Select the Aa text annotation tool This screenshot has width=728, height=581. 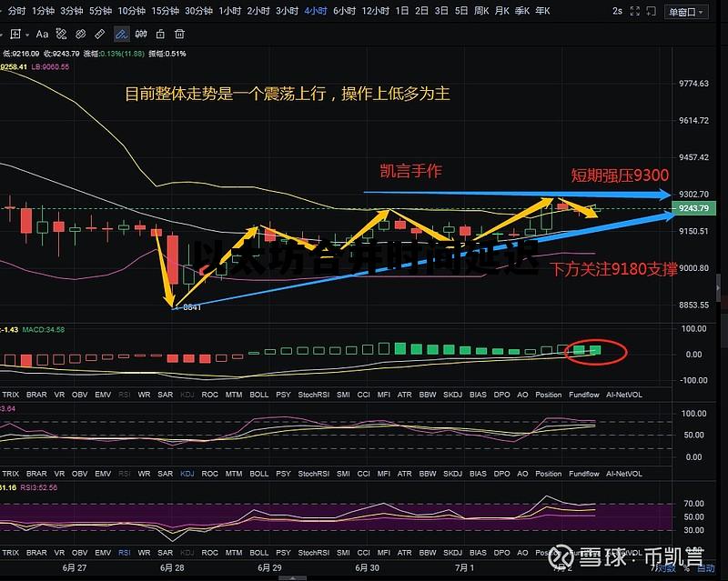(42, 35)
